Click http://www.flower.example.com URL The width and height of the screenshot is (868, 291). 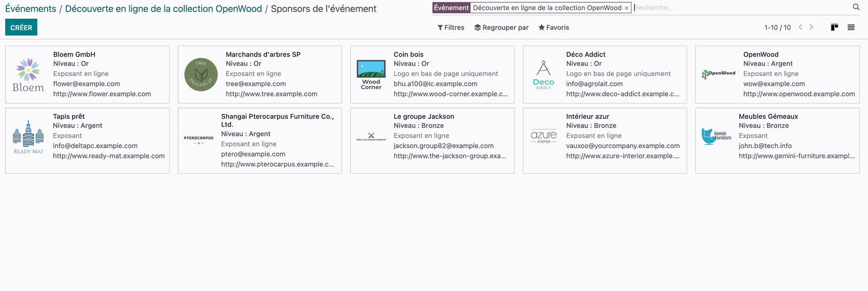[x=102, y=94]
